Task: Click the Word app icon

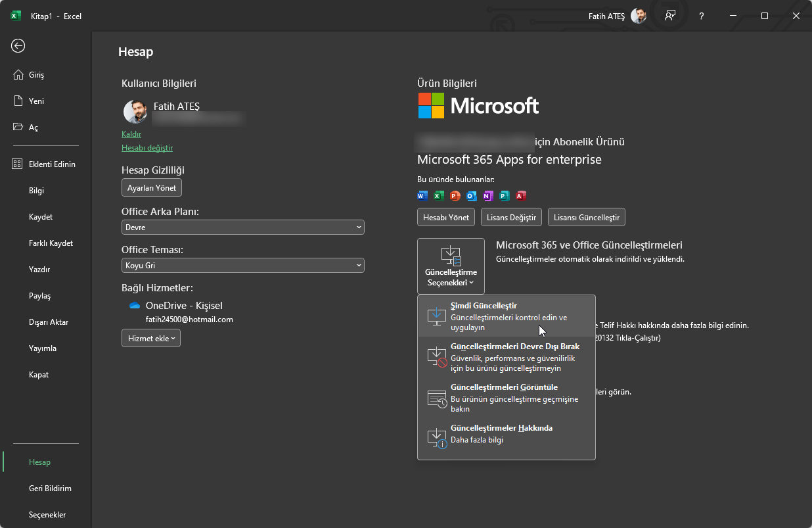Action: [x=422, y=195]
